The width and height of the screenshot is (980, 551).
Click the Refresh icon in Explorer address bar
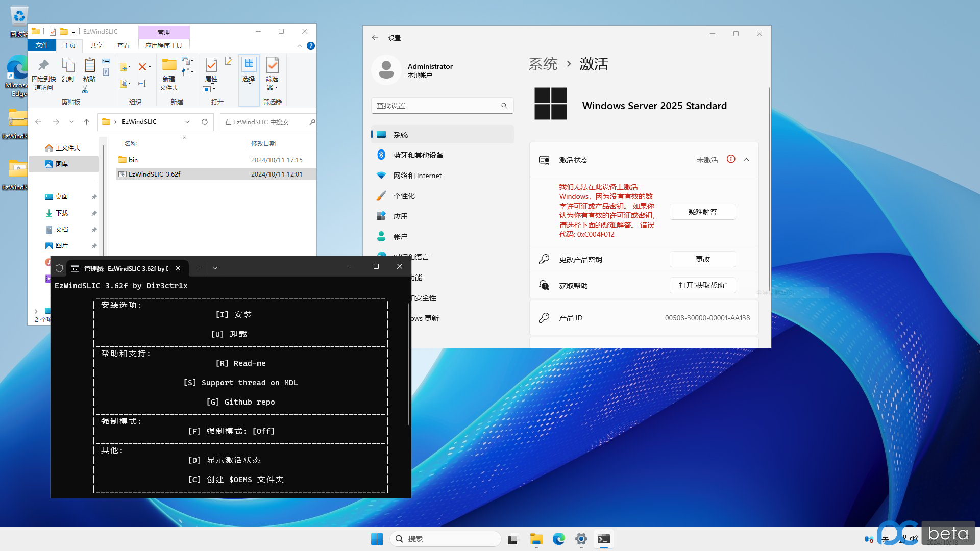205,122
